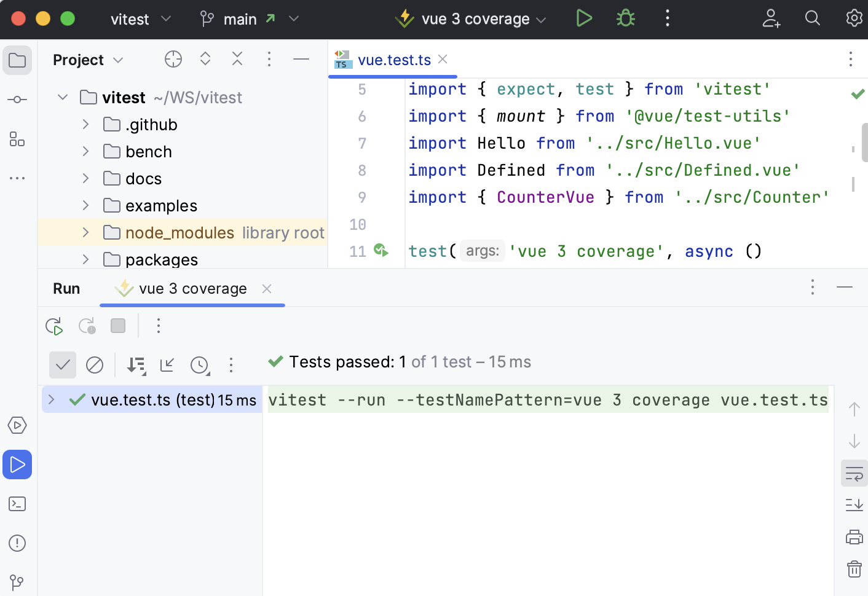Import tests from file icon
This screenshot has width=868, height=596.
pos(167,365)
